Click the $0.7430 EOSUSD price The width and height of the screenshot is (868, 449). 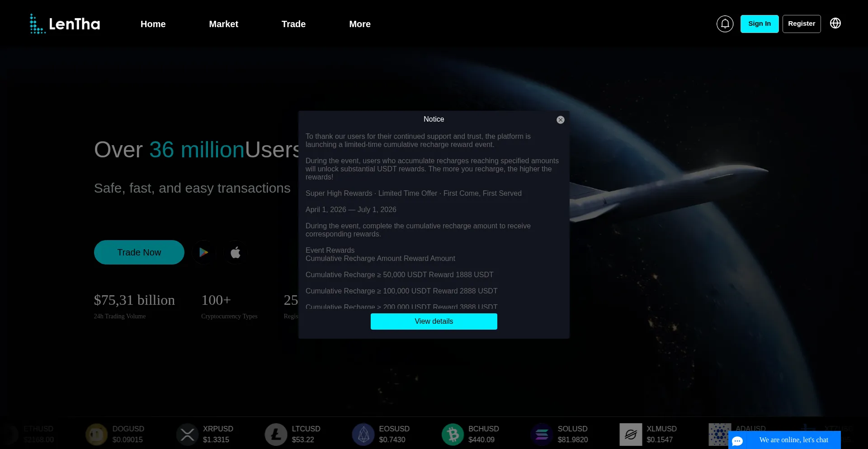(x=392, y=440)
